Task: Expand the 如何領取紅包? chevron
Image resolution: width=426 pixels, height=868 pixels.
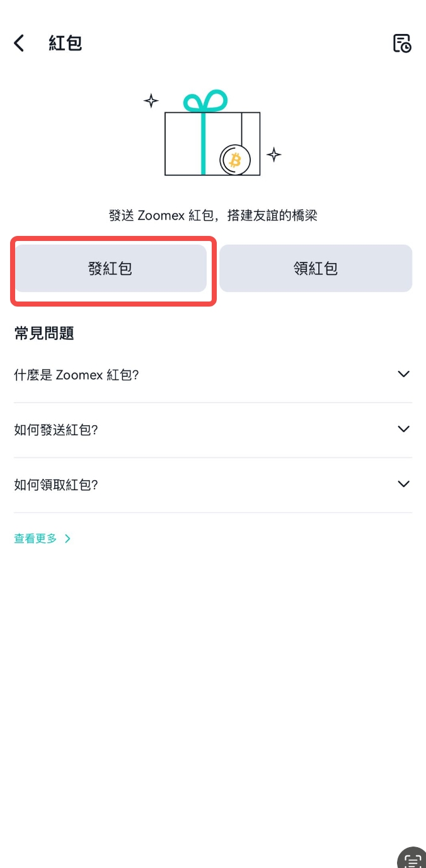Action: [x=403, y=484]
